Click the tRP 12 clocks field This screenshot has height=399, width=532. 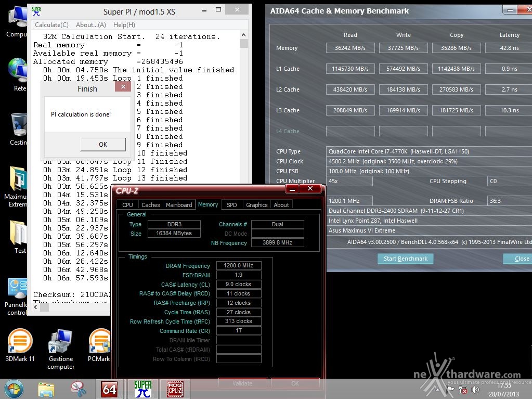click(x=239, y=303)
